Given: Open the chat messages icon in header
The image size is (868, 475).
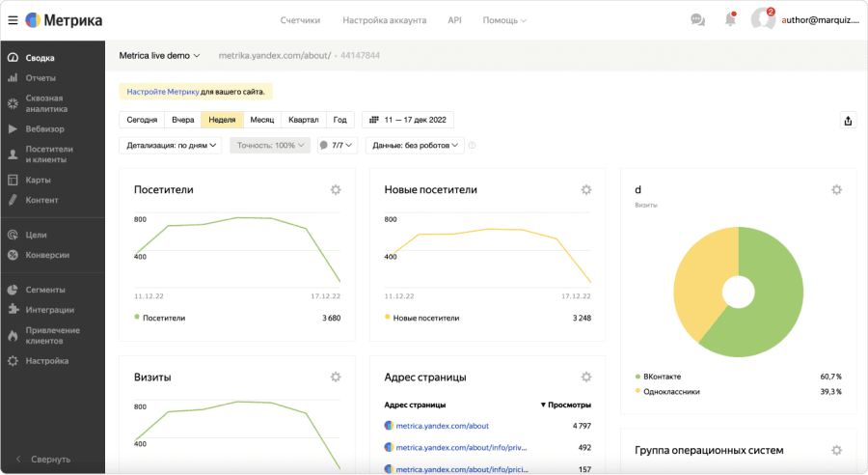Looking at the screenshot, I should [x=697, y=20].
